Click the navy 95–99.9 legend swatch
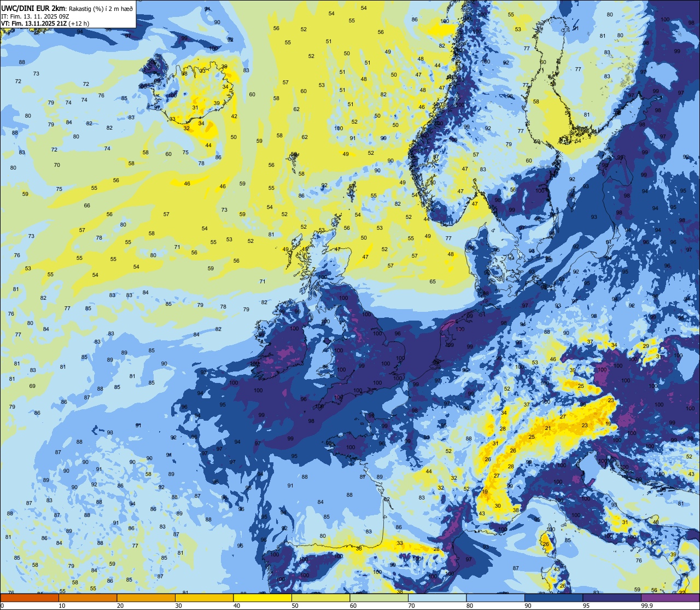The image size is (700, 610). pyautogui.click(x=612, y=598)
